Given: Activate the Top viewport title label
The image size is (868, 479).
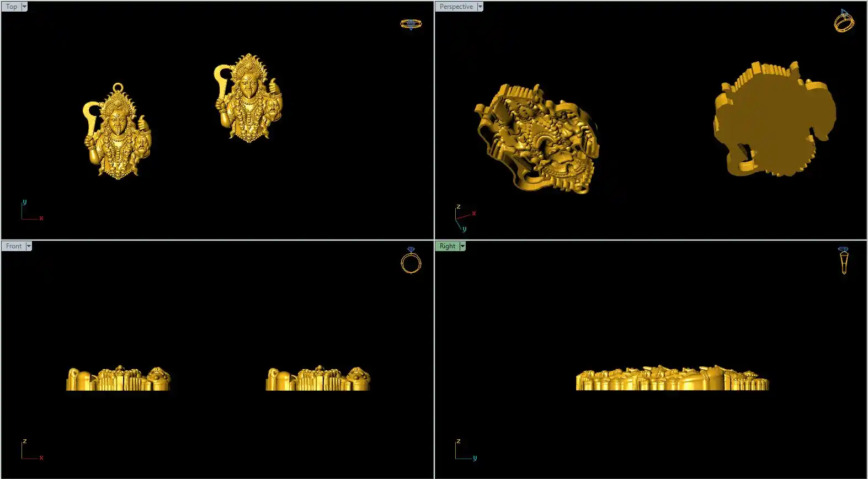Looking at the screenshot, I should (x=11, y=7).
